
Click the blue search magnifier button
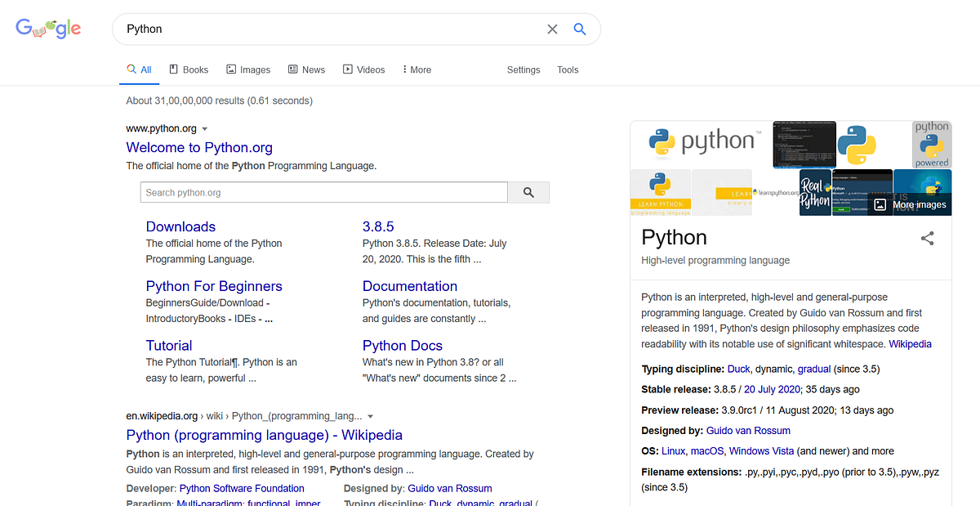[x=580, y=29]
